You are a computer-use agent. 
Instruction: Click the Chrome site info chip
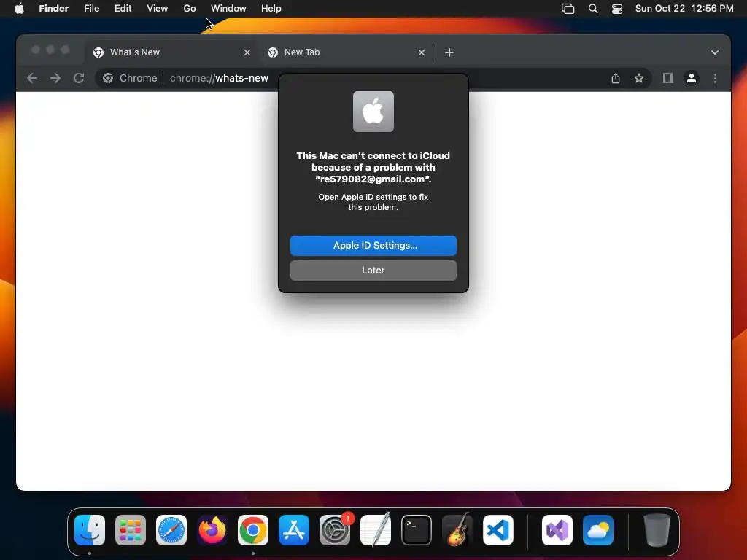point(130,78)
